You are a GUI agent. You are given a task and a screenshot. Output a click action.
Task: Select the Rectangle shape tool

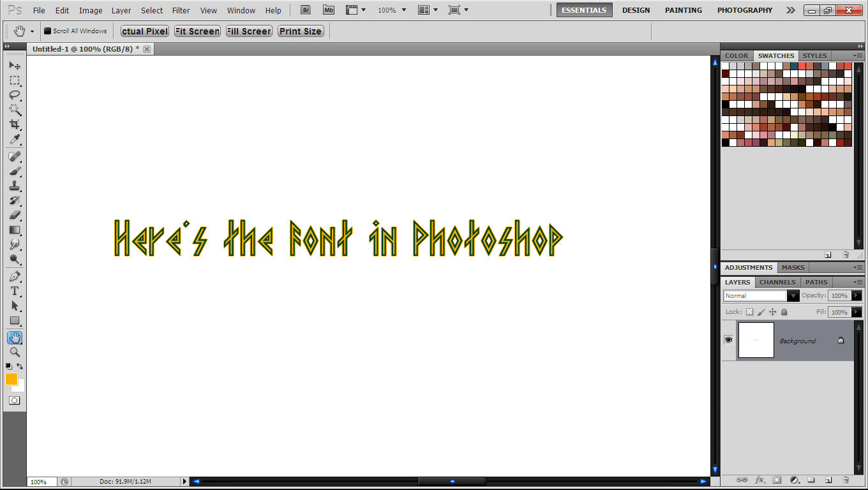[x=14, y=320]
